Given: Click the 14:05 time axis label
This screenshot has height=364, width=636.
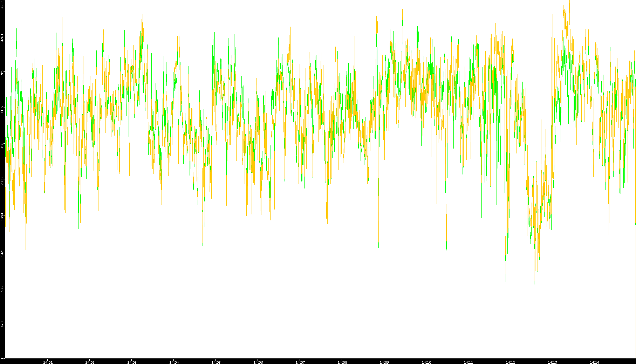Looking at the screenshot, I should tap(216, 362).
